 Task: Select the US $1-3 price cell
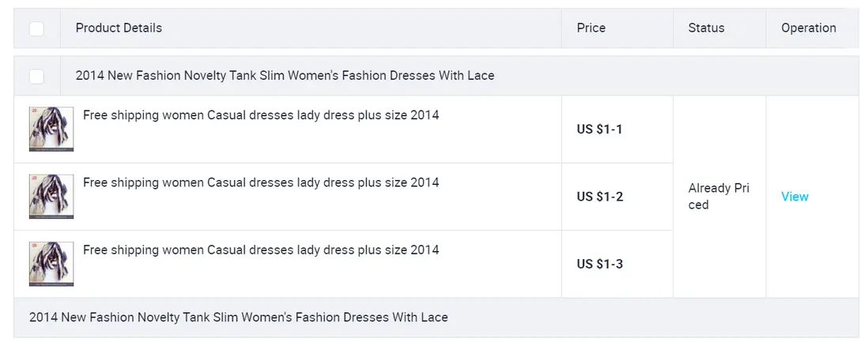(600, 264)
